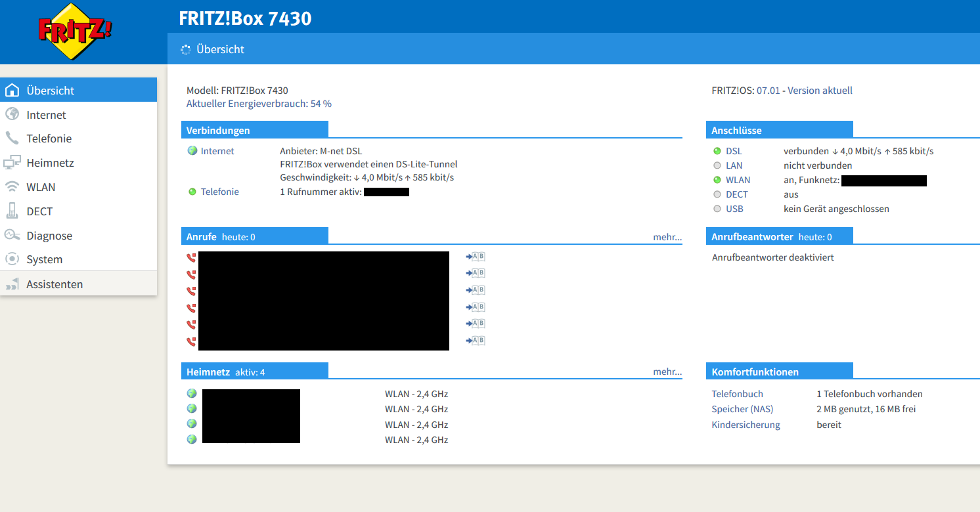Open the LAN link in Anschlüsse
The width and height of the screenshot is (980, 512).
[x=734, y=165]
